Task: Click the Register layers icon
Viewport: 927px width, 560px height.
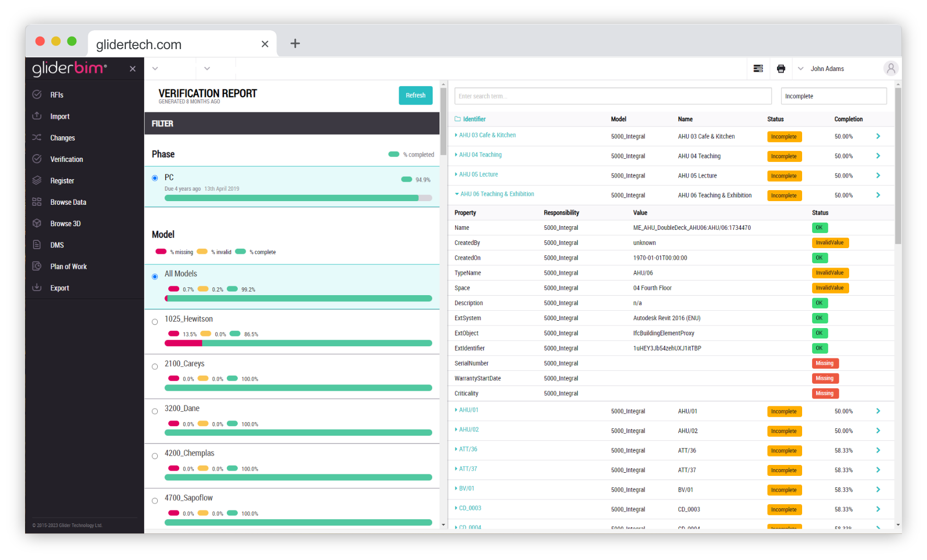Action: coord(37,181)
